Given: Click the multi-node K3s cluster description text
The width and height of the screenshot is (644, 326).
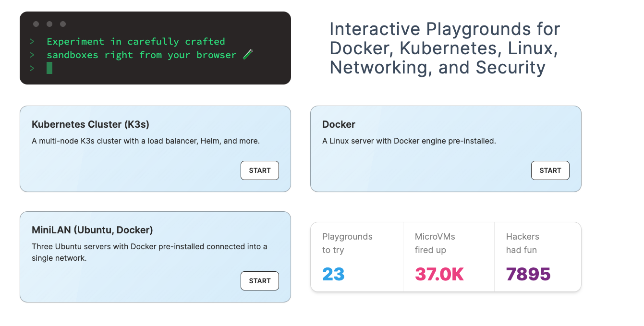Looking at the screenshot, I should (x=146, y=141).
